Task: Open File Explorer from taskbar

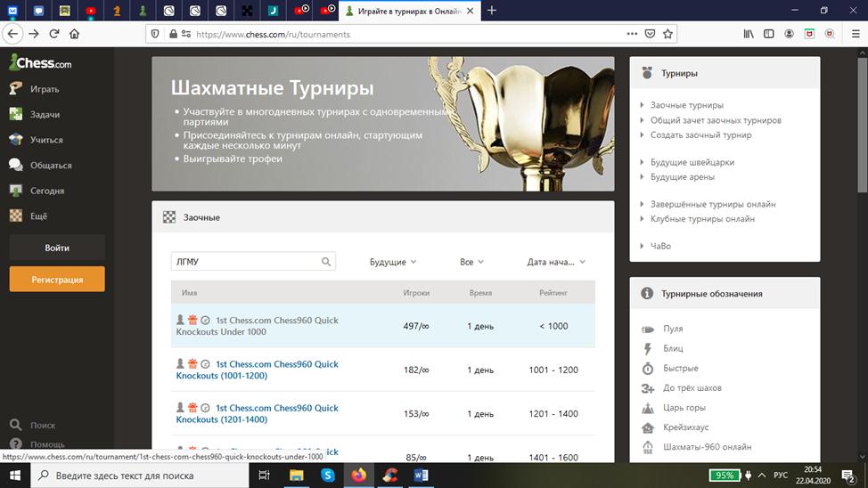Action: pos(296,476)
